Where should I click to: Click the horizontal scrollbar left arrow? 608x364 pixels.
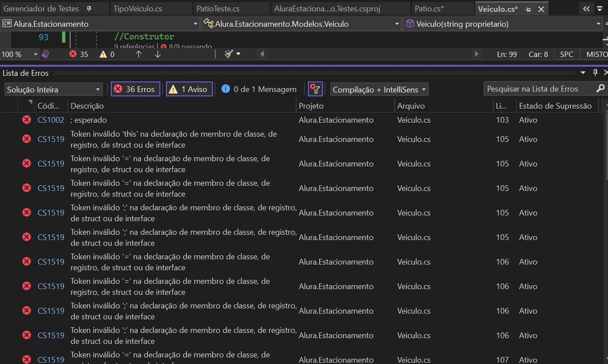tap(262, 54)
